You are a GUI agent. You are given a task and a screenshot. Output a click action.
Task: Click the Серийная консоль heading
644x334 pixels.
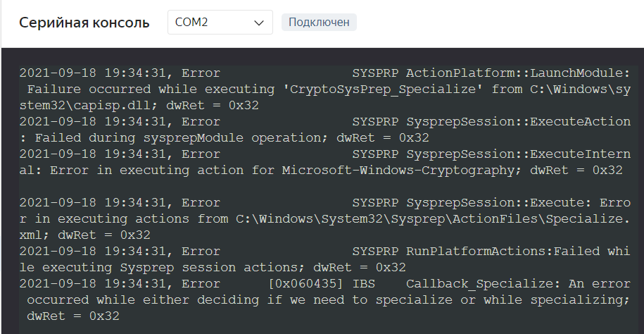[x=84, y=23]
